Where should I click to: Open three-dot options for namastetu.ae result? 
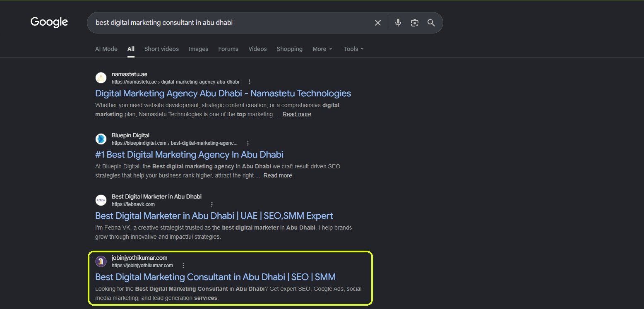coord(249,82)
